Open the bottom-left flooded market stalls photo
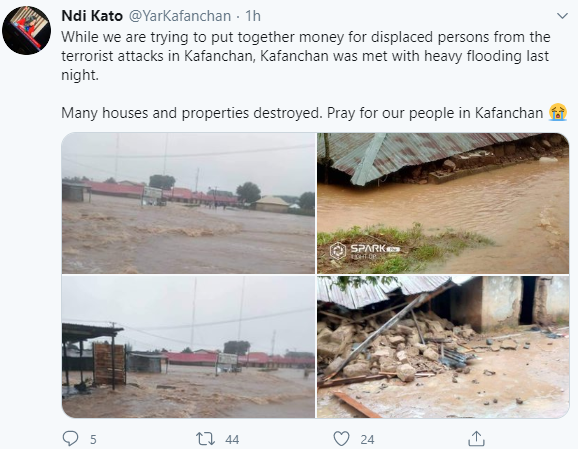 [x=188, y=347]
